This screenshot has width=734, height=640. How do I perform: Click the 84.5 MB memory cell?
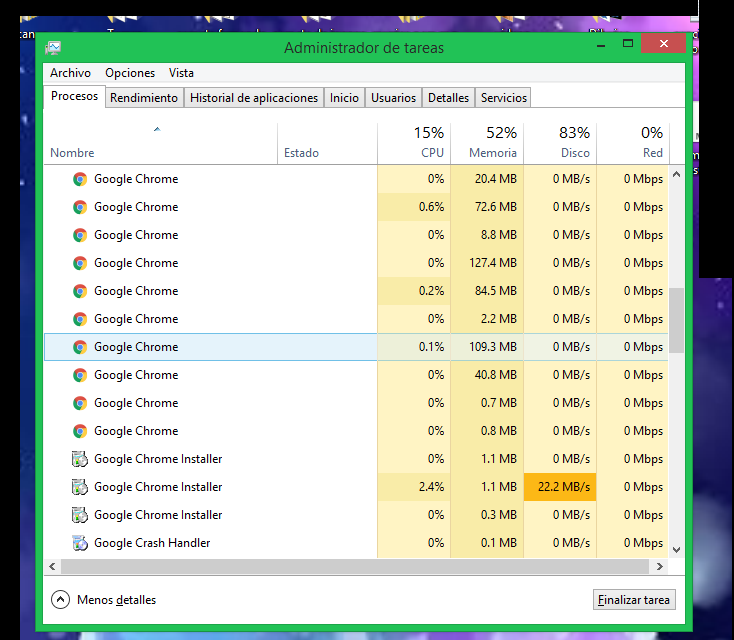tap(487, 291)
